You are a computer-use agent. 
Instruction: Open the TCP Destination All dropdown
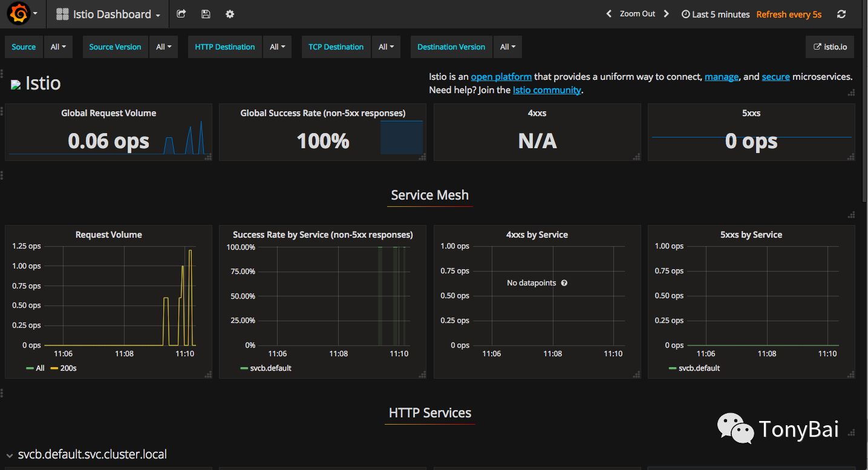[x=386, y=47]
